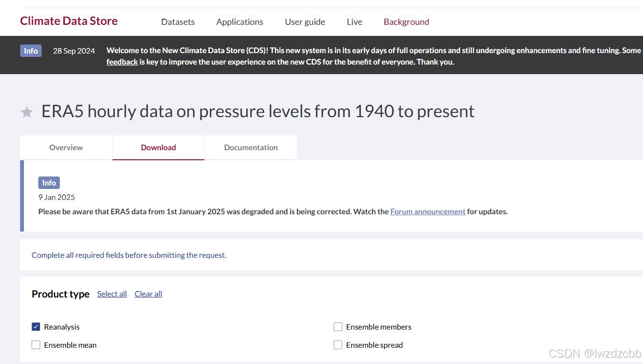
Task: Open the Background menu item
Action: point(406,22)
